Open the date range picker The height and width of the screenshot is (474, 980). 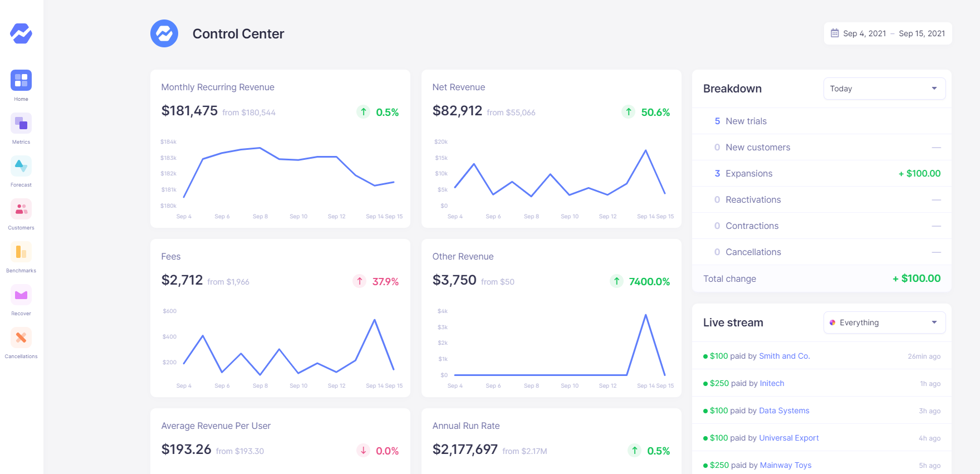[888, 33]
